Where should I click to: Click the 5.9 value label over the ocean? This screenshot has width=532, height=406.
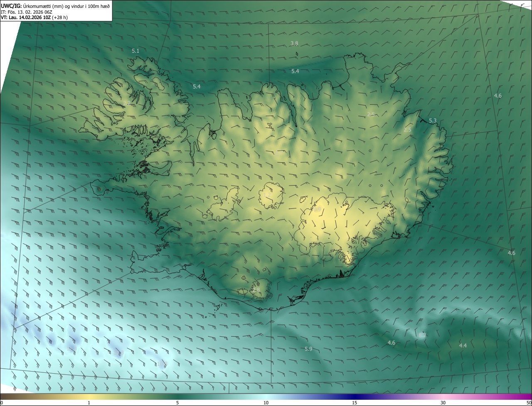pyautogui.click(x=308, y=349)
